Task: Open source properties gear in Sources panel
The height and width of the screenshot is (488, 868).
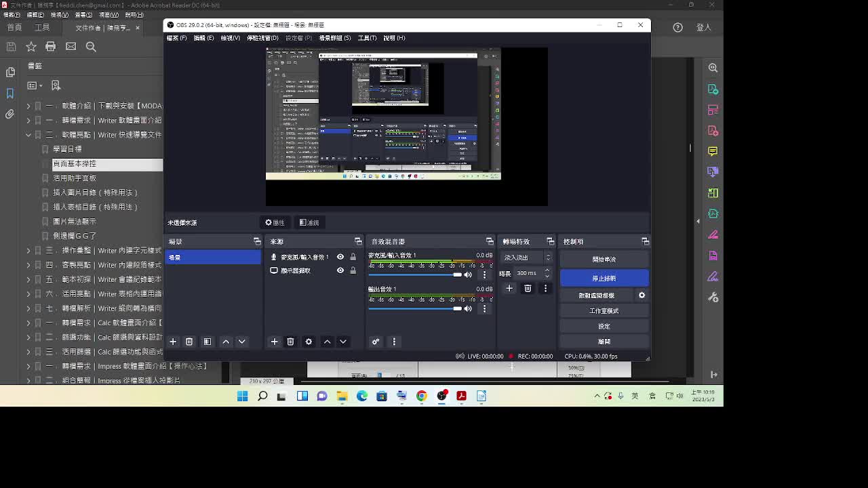Action: [x=309, y=342]
